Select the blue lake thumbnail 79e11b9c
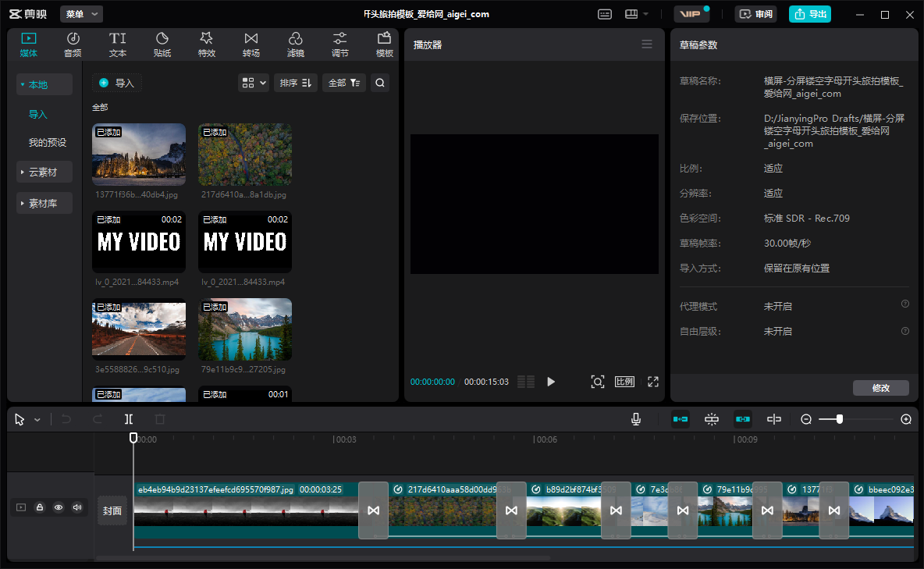 [245, 329]
